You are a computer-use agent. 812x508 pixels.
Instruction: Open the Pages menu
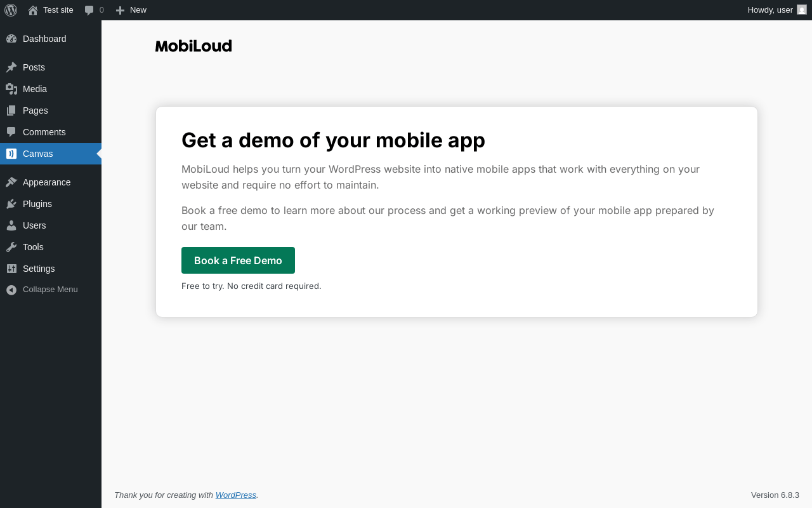coord(51,110)
